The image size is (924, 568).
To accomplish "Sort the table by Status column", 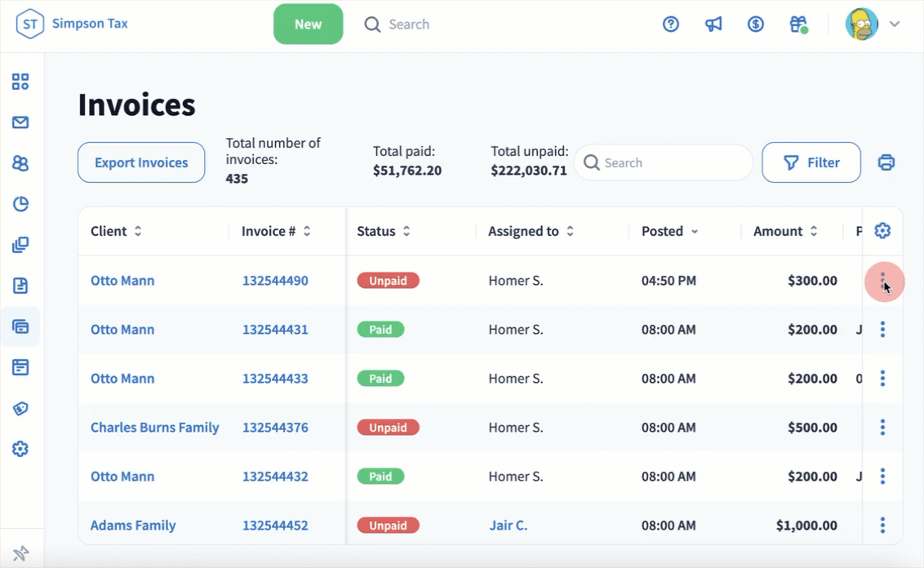I will click(383, 231).
